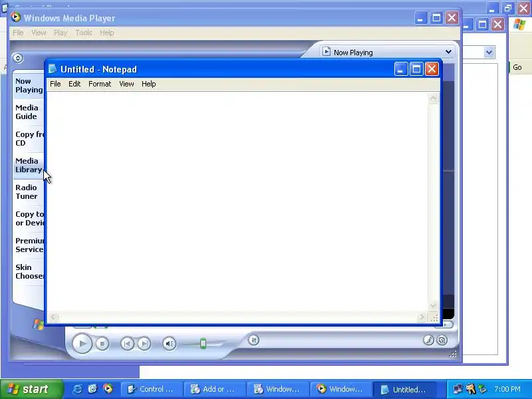Close the Notepad window
This screenshot has width=532, height=399.
pyautogui.click(x=432, y=69)
